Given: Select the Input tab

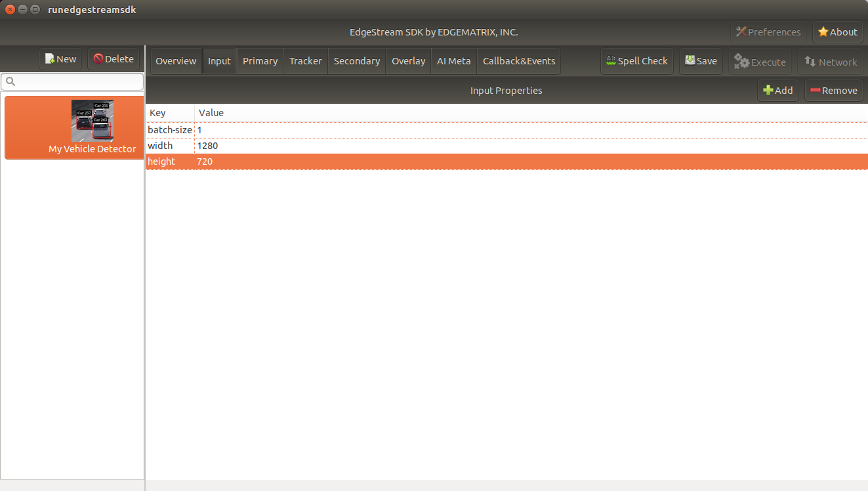Looking at the screenshot, I should click(x=219, y=61).
